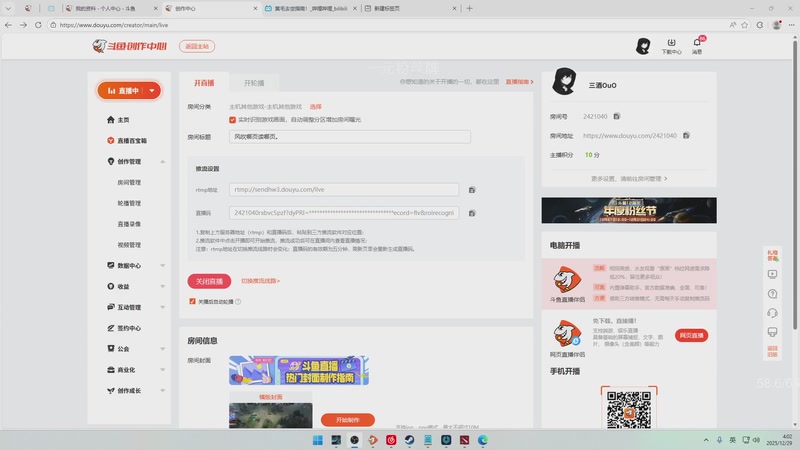
Task: Copy the rtmp address with its copy icon
Action: click(472, 190)
